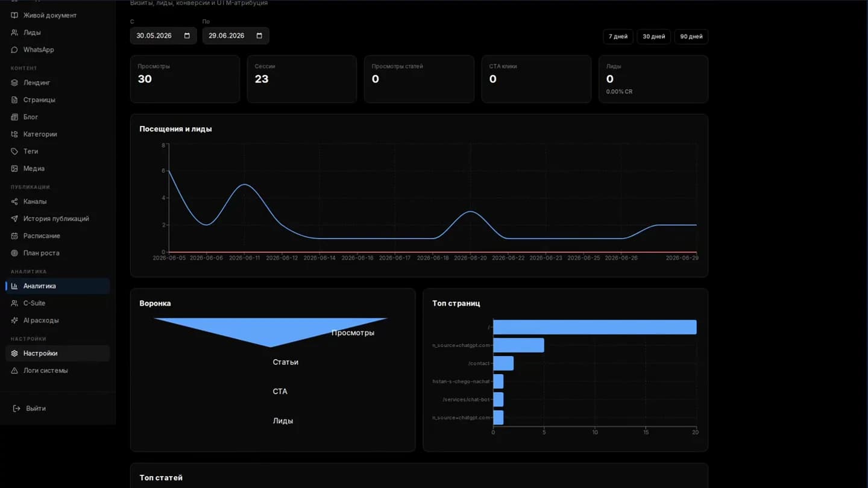Screen dimensions: 868x488
Task: Click the Аналитика bar chart icon
Action: 14,286
